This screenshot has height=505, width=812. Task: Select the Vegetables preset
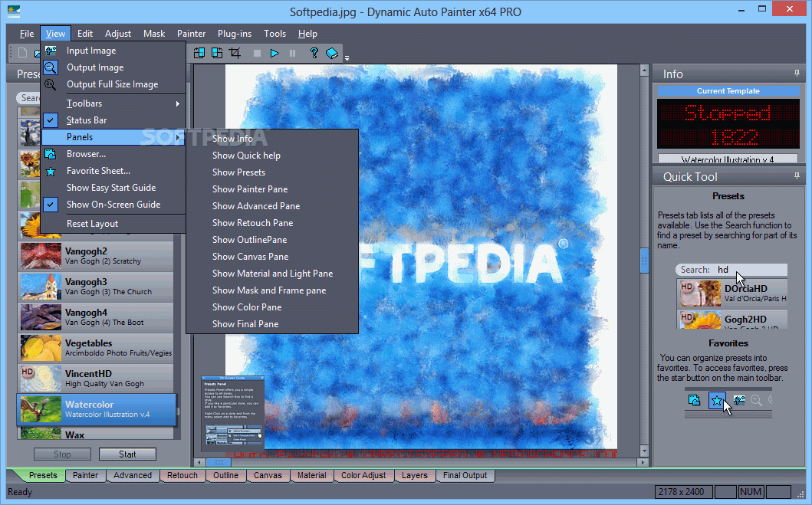(97, 348)
